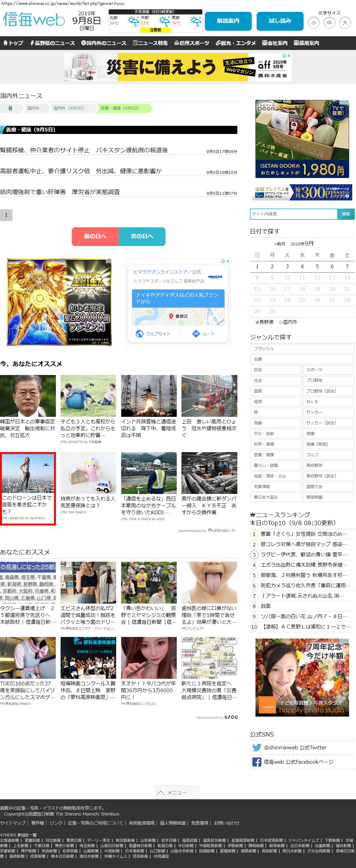The width and height of the screenshot is (356, 868).
Task: Select date 1 in the calendar
Action: coord(257,266)
